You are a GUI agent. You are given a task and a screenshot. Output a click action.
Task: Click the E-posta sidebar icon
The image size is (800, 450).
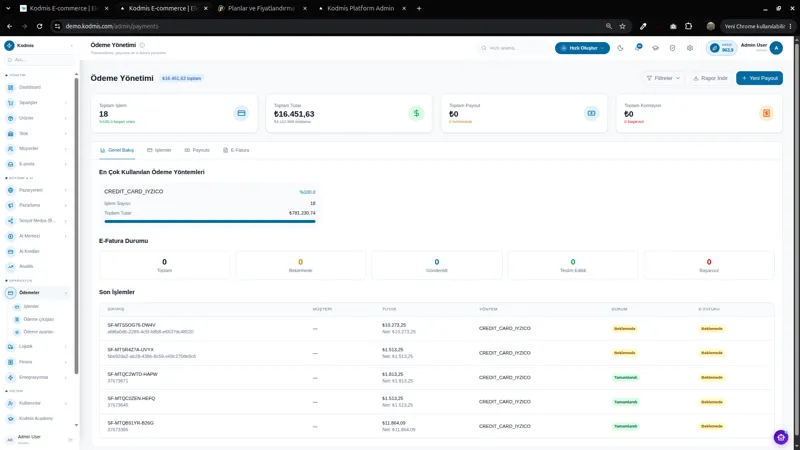[11, 164]
